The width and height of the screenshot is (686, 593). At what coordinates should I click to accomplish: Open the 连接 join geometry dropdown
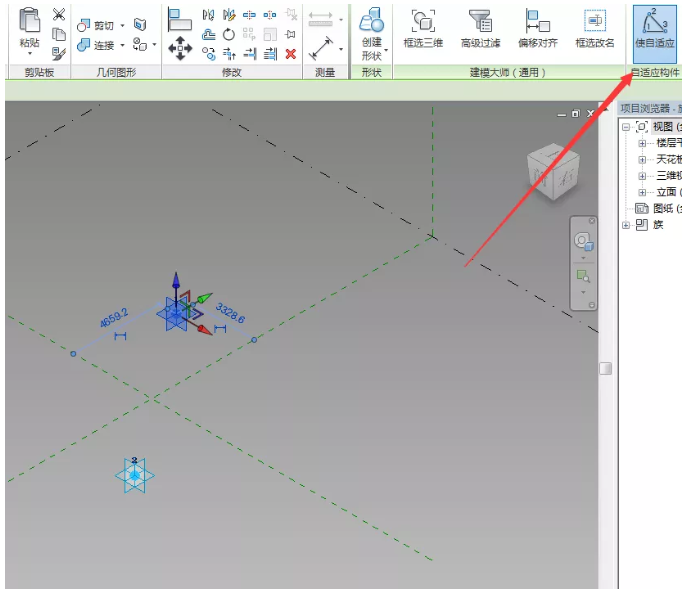[x=122, y=45]
